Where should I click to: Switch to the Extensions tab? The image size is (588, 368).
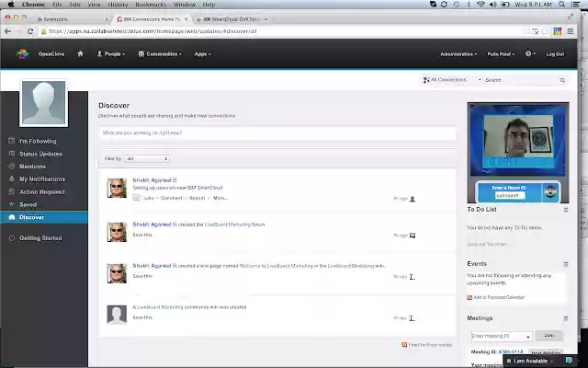pyautogui.click(x=72, y=18)
